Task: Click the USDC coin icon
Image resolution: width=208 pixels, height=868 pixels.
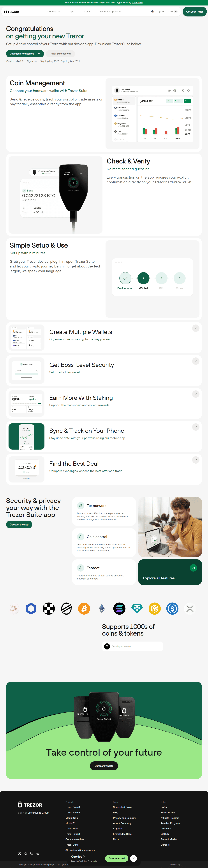Action: pyautogui.click(x=172, y=609)
